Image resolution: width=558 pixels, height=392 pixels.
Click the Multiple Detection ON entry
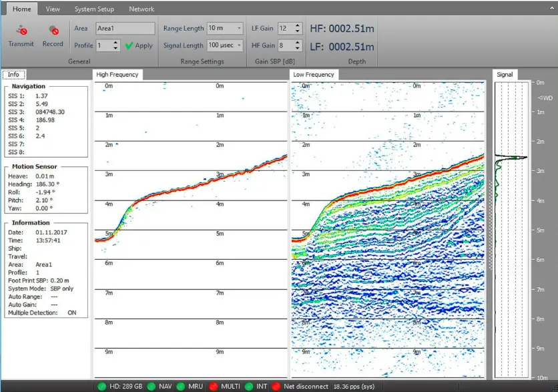(x=42, y=313)
